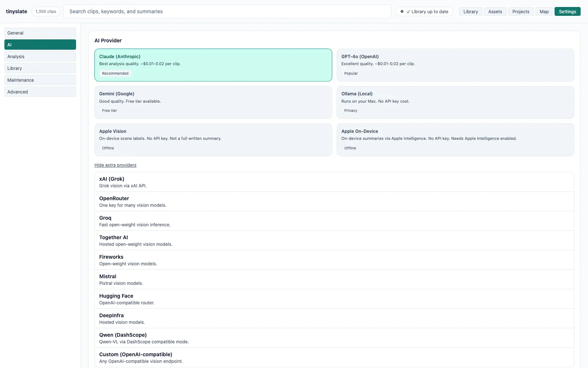The height and width of the screenshot is (368, 588).
Task: Select GPT-4o (OpenAI) provider card
Action: pyautogui.click(x=455, y=65)
